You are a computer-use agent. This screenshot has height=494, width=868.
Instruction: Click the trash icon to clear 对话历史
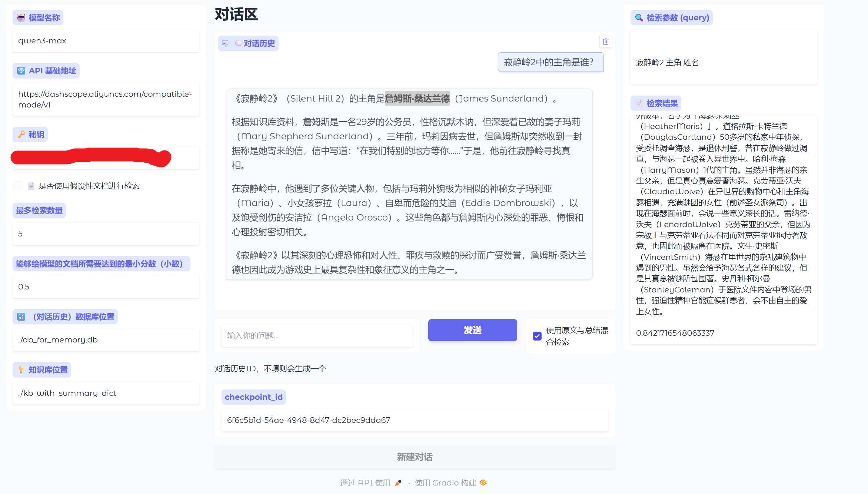pos(606,42)
